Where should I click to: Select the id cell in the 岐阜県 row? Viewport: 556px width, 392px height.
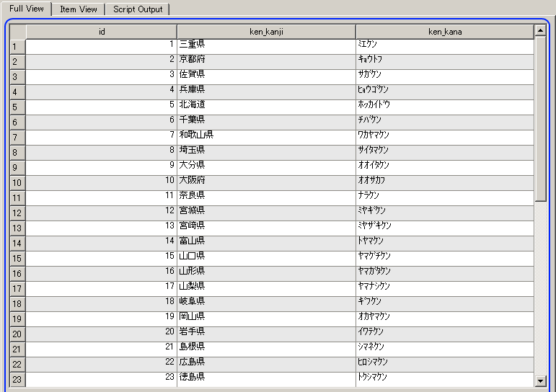(102, 304)
